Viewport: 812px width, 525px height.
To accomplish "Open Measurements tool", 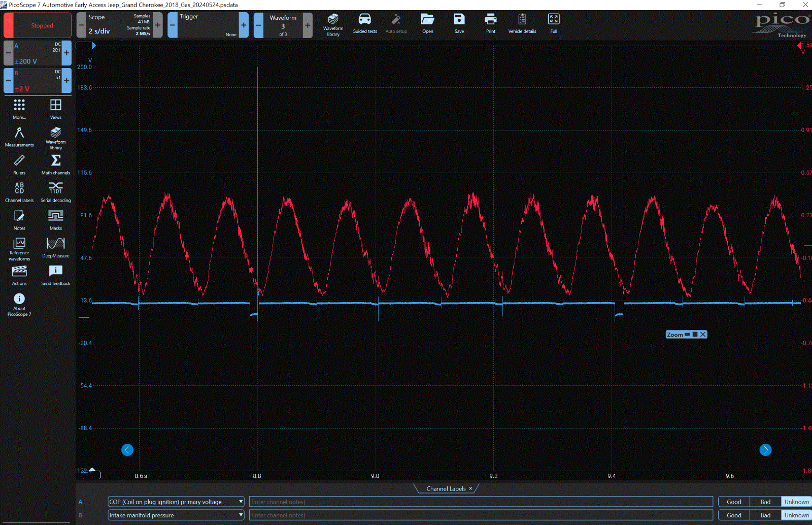I will 19,137.
